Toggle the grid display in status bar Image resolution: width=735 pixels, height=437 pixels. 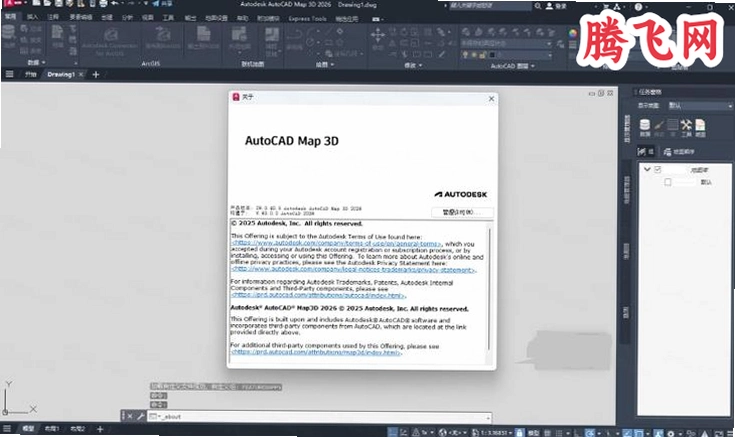pos(547,432)
